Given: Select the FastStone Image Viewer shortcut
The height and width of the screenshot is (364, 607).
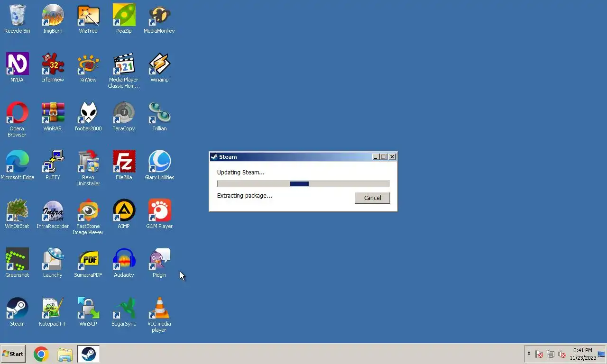Looking at the screenshot, I should pos(88,217).
